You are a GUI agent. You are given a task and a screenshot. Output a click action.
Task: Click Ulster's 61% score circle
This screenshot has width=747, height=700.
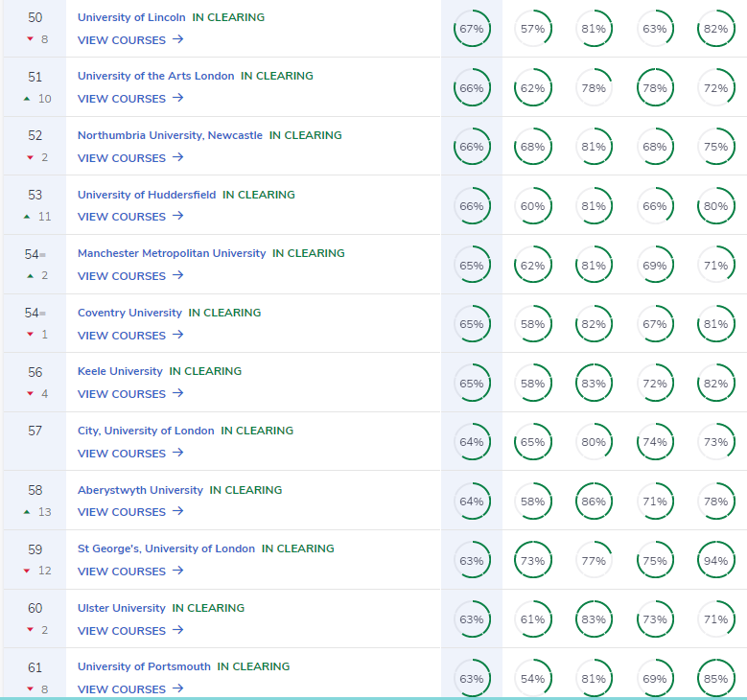tap(532, 619)
